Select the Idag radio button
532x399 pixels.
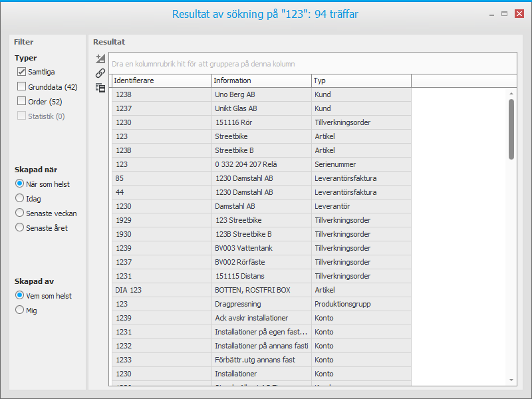[20, 199]
